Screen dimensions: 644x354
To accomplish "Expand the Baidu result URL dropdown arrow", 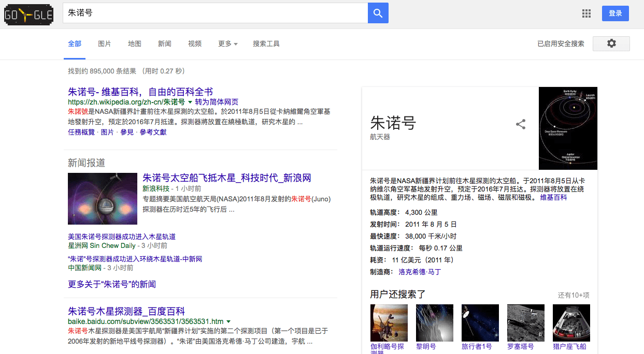I will [x=228, y=322].
